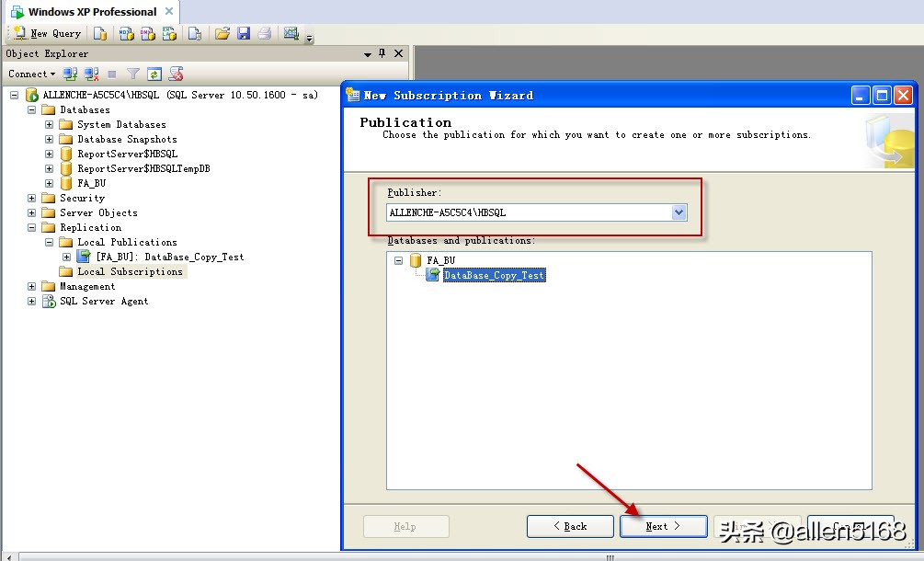Open Object Explorer window position dropdown
The image size is (924, 561).
(x=368, y=54)
